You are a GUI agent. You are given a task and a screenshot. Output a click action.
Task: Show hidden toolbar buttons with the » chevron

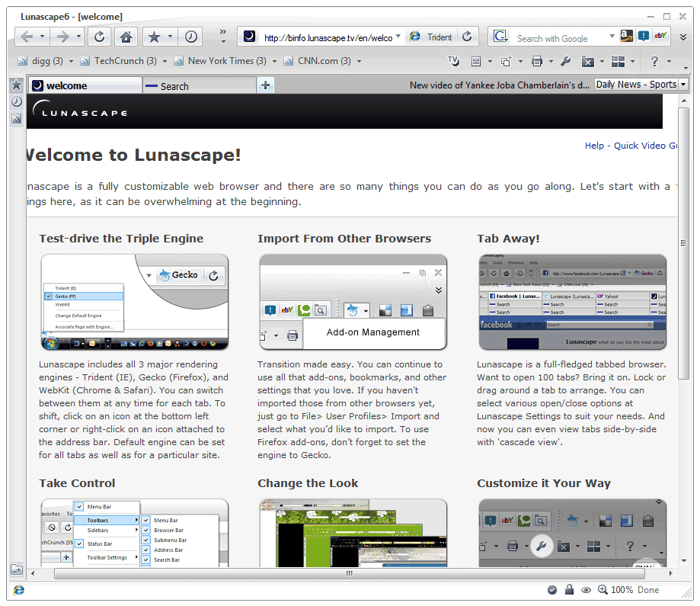coord(223,31)
